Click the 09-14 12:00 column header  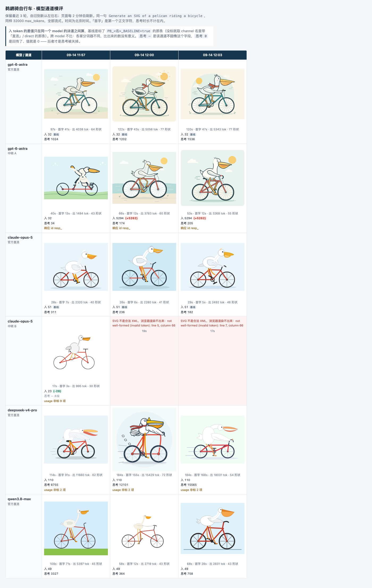click(x=144, y=55)
